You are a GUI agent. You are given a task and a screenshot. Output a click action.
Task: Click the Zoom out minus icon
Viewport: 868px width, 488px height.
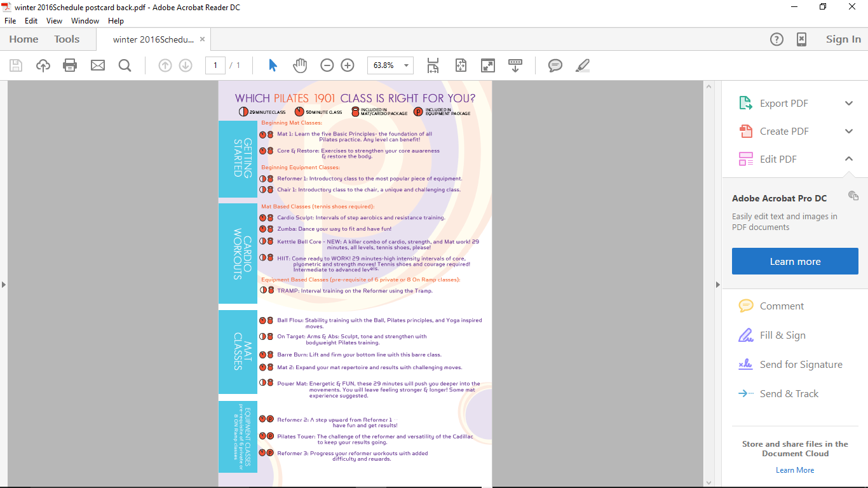327,65
